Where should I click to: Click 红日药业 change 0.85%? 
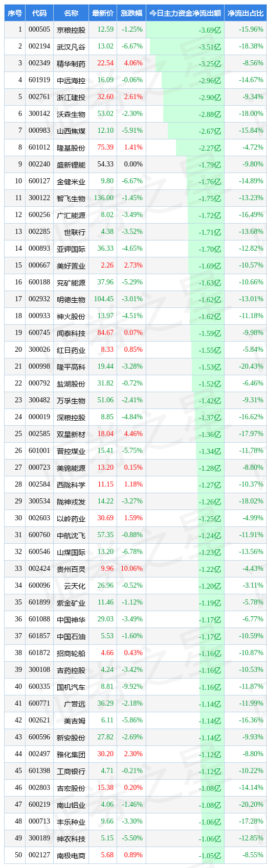pyautogui.click(x=133, y=350)
